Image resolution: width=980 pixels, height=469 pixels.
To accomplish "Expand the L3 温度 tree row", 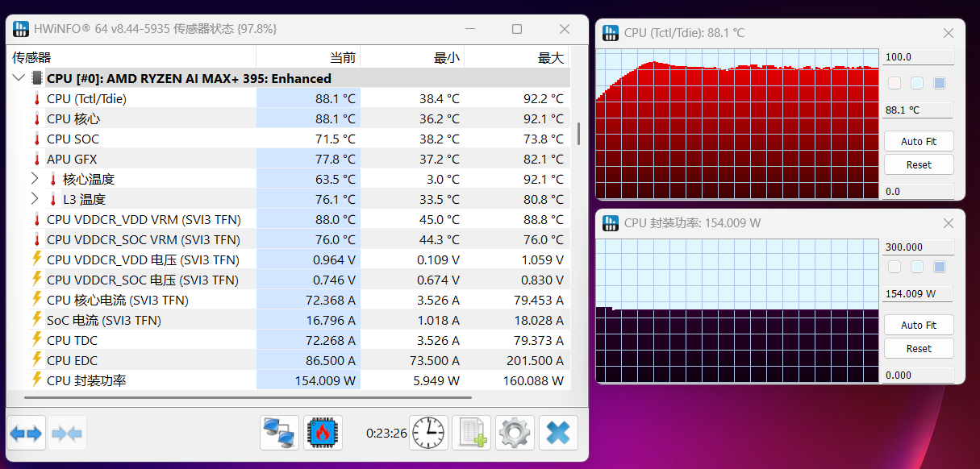I will (35, 199).
